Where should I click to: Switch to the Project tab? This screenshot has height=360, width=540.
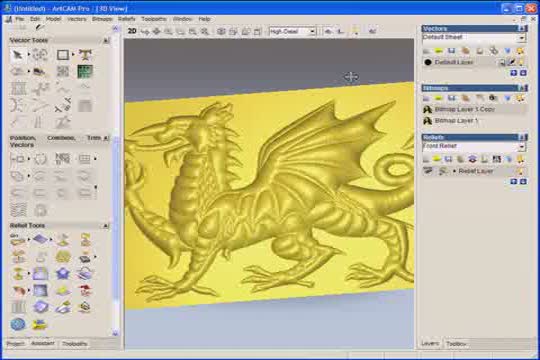coord(16,343)
